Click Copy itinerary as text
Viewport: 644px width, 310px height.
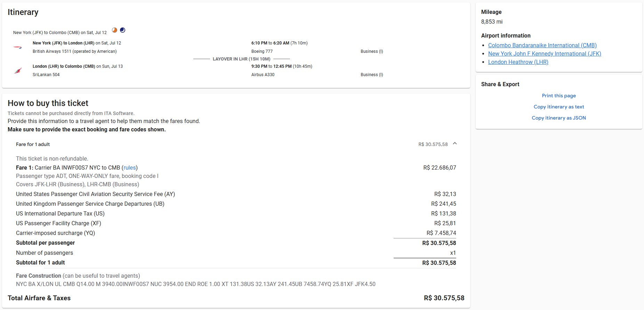coord(558,107)
